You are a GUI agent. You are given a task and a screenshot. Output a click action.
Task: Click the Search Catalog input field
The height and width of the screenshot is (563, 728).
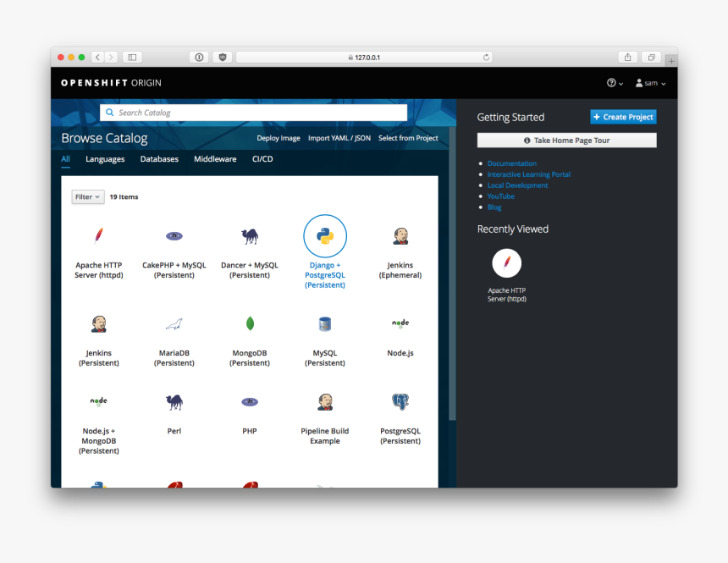(254, 113)
